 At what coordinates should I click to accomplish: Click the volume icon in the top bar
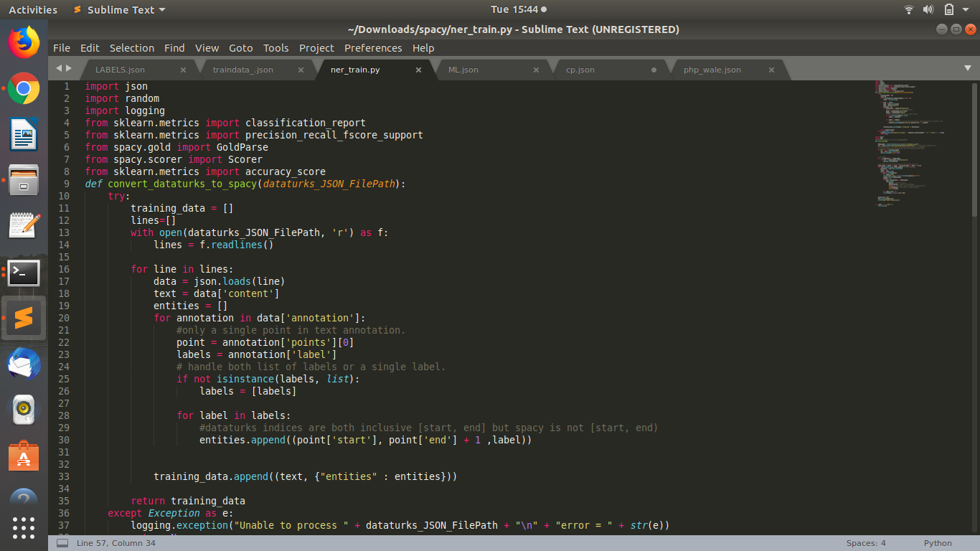click(928, 9)
